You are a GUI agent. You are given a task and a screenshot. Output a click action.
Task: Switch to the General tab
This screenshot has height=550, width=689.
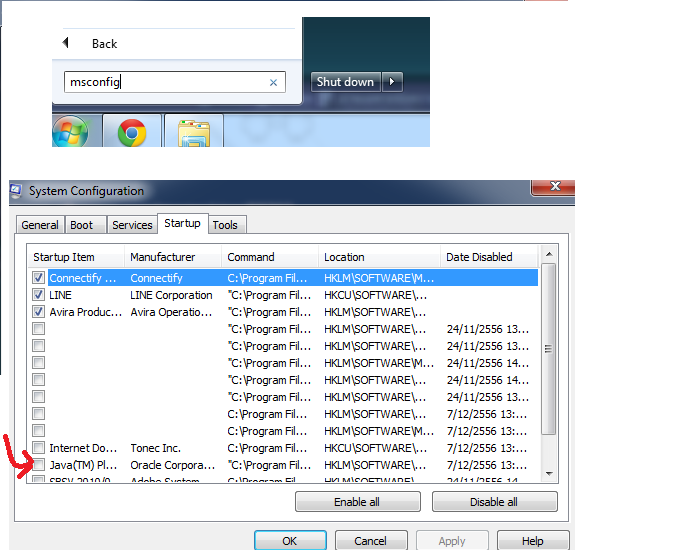(40, 225)
